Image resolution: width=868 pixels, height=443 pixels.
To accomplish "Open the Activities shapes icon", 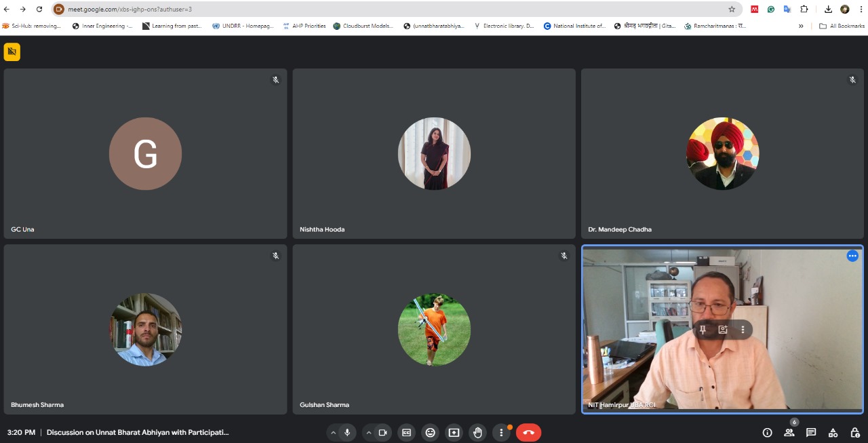I will (833, 433).
